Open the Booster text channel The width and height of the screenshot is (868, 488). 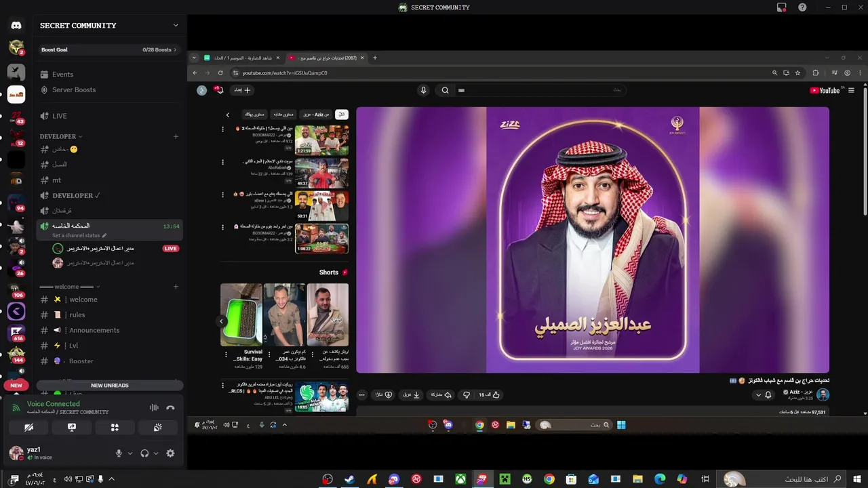[x=110, y=361]
